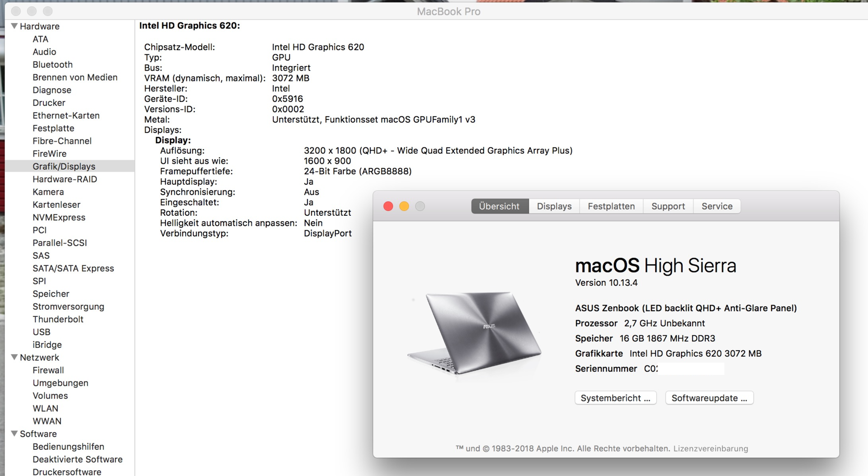Click the Versions-ID value 0x0002
868x476 pixels.
click(x=288, y=109)
